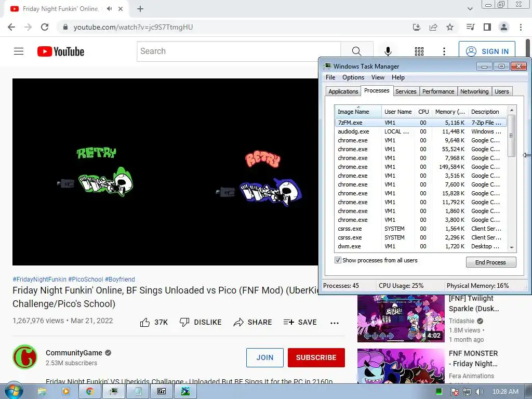This screenshot has height=399, width=532.
Task: Open the #Boyfriend hashtag link
Action: coord(120,279)
